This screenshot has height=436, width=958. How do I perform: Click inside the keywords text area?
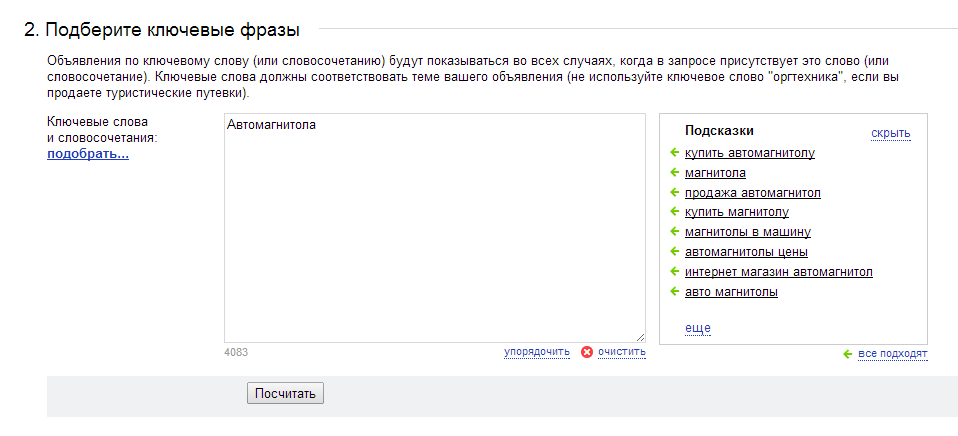[x=434, y=228]
